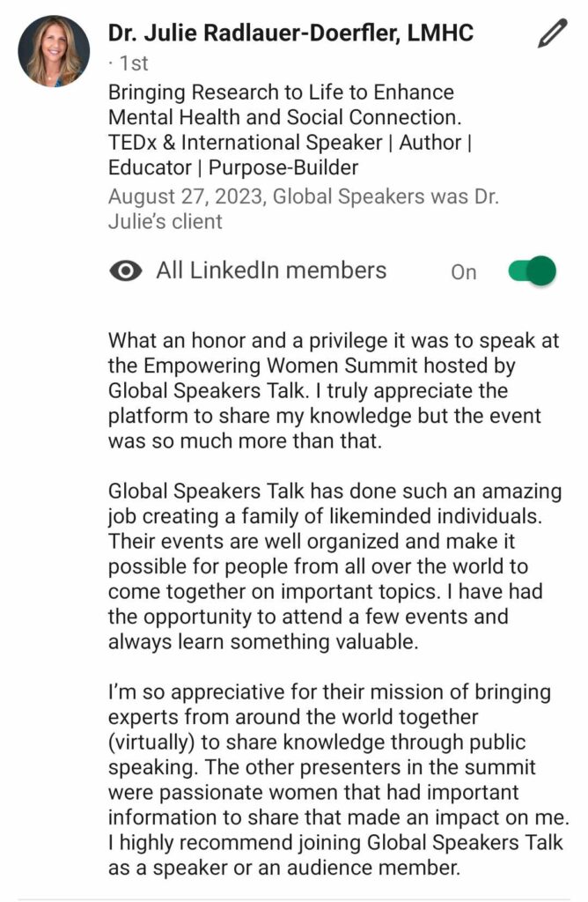This screenshot has height=902, width=588.
Task: Click the "Julie's client" relationship text
Action: 165,221
